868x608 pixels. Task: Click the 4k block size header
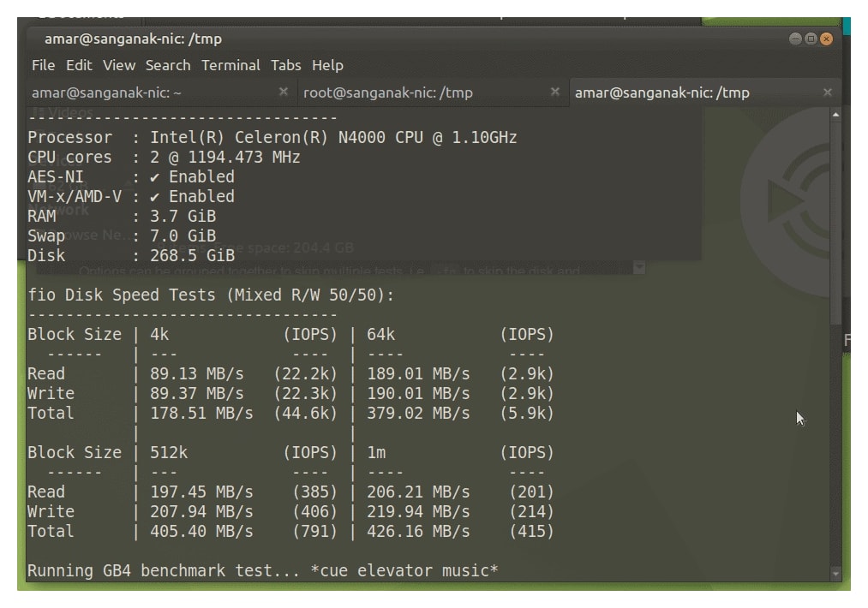[x=159, y=334]
